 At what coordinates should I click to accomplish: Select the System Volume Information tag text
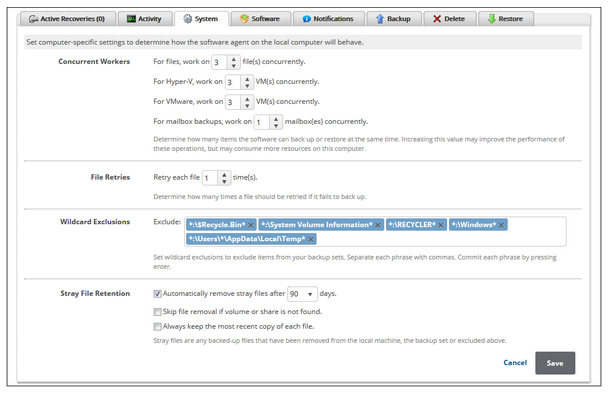(x=317, y=225)
